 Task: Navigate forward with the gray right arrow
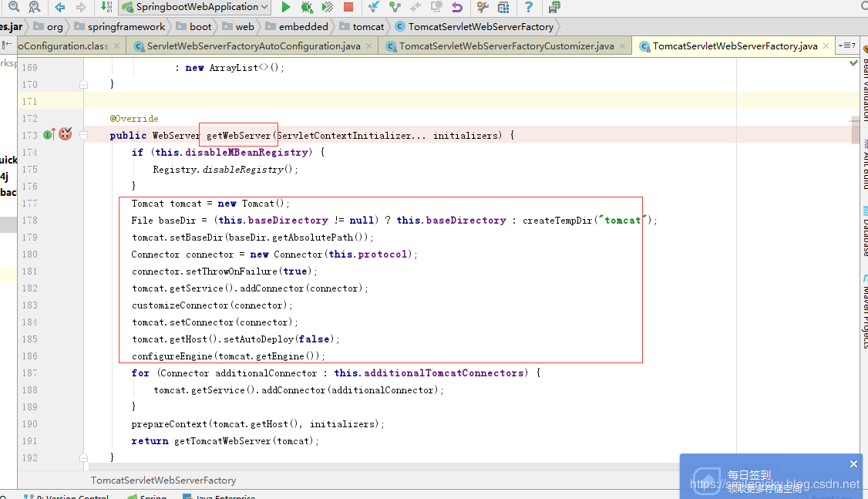(81, 7)
